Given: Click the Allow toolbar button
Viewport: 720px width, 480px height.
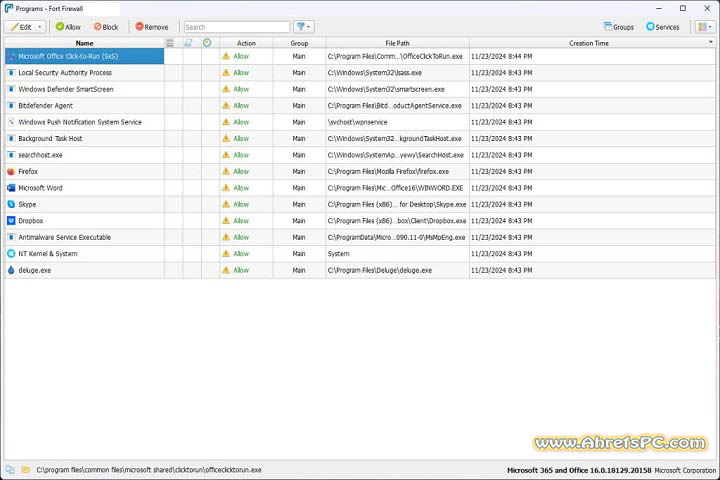Looking at the screenshot, I should 68,27.
